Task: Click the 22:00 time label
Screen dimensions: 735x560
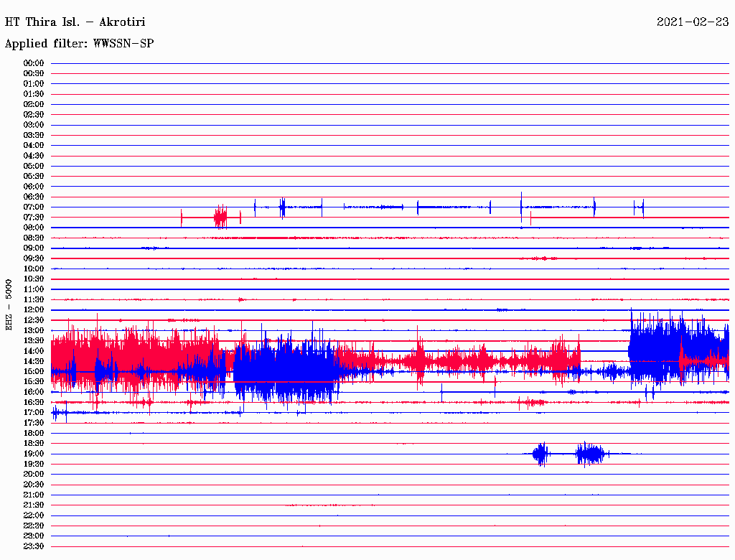Action: 34,516
